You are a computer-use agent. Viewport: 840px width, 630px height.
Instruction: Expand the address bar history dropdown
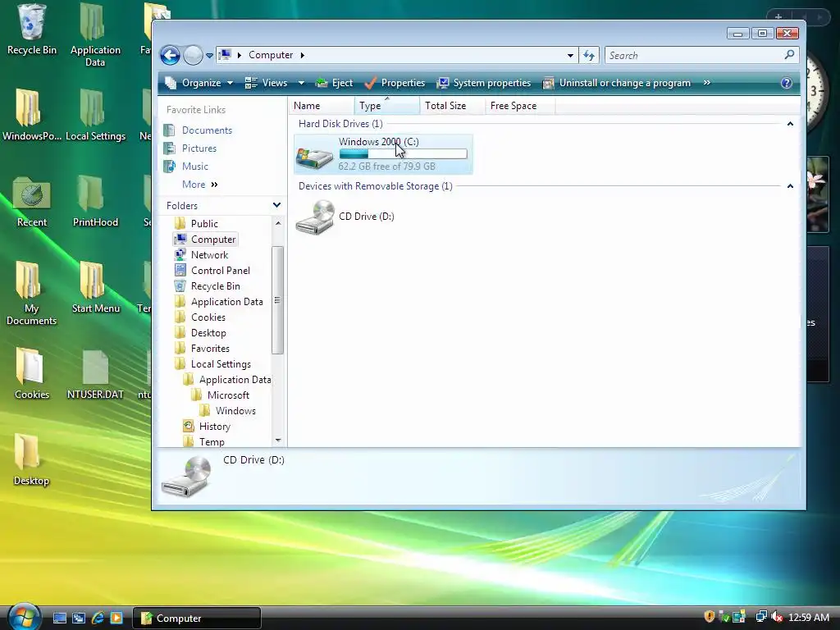pos(570,55)
